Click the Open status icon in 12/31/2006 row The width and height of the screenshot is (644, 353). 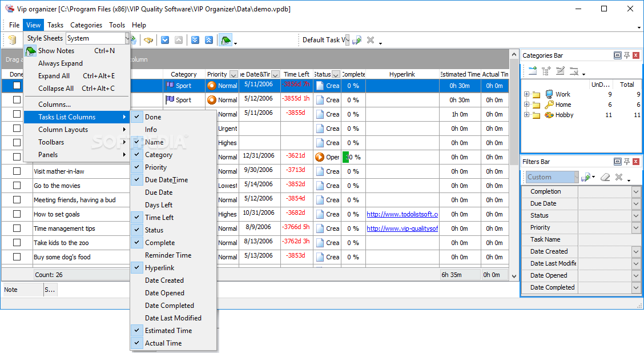320,157
